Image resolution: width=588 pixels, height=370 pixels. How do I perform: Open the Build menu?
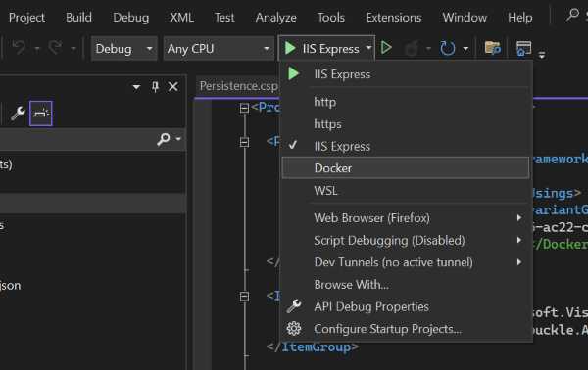[x=78, y=18]
